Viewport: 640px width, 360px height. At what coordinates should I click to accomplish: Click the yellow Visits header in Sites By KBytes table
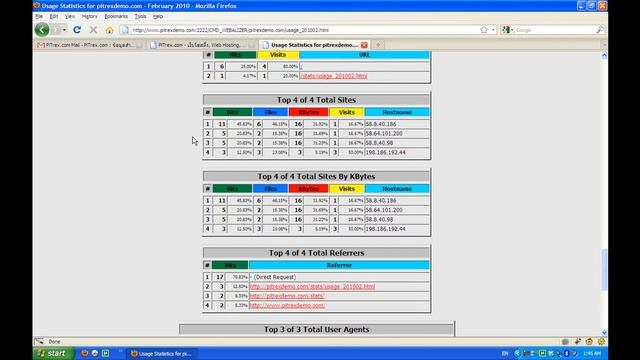click(x=347, y=189)
